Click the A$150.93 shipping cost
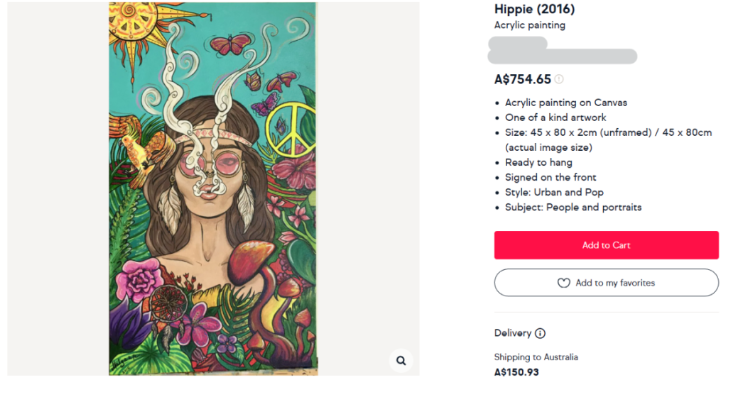 pos(517,372)
